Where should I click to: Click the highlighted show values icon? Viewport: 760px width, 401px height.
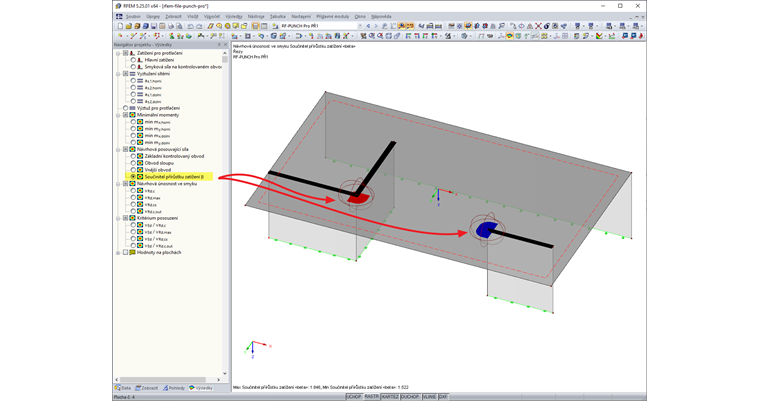pos(410,26)
